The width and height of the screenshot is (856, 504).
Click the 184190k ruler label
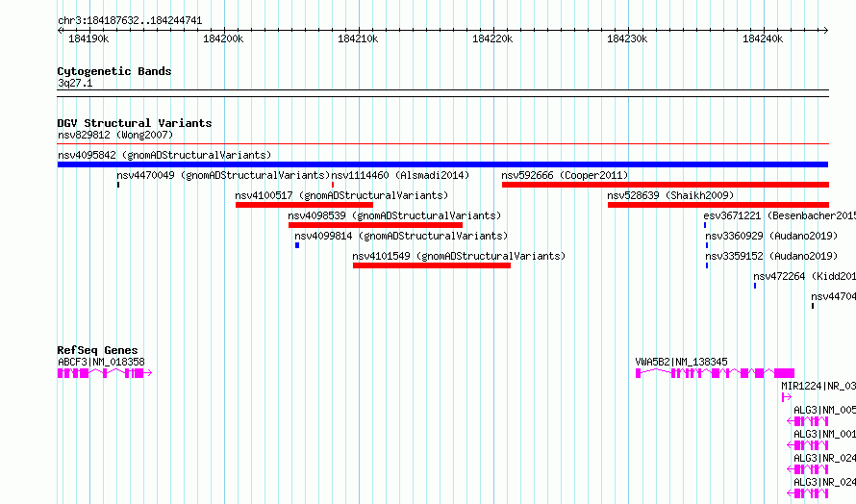[88, 38]
